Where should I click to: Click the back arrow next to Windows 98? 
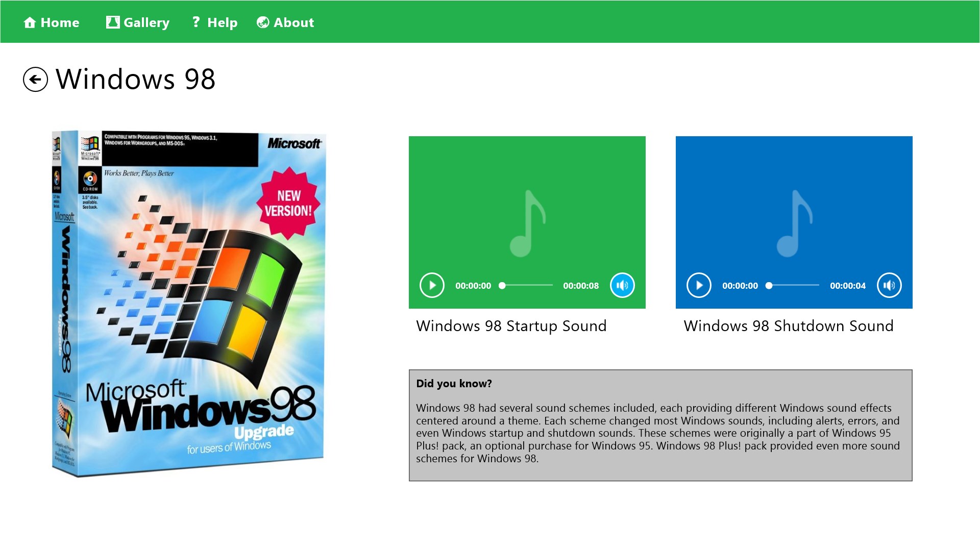(x=35, y=80)
